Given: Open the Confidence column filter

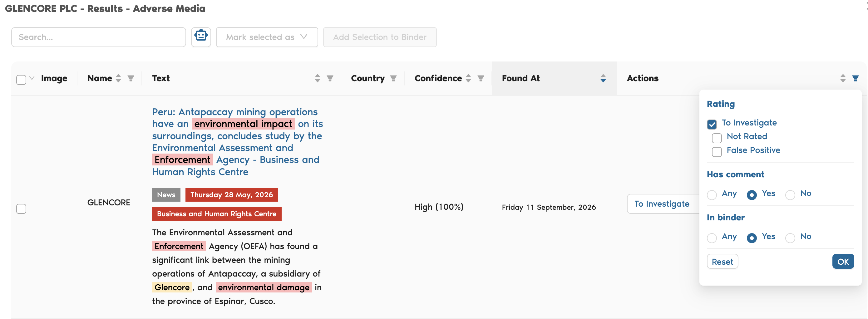Looking at the screenshot, I should (x=481, y=78).
